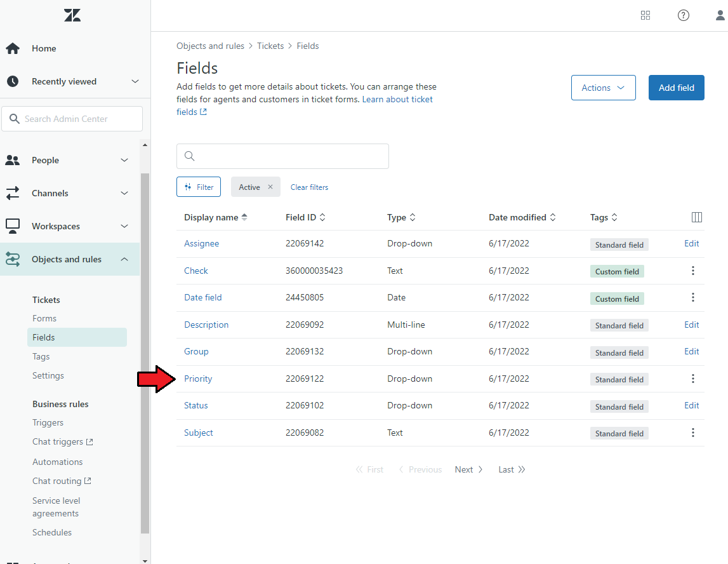Open options menu for Date field row
The image size is (728, 564).
693,297
